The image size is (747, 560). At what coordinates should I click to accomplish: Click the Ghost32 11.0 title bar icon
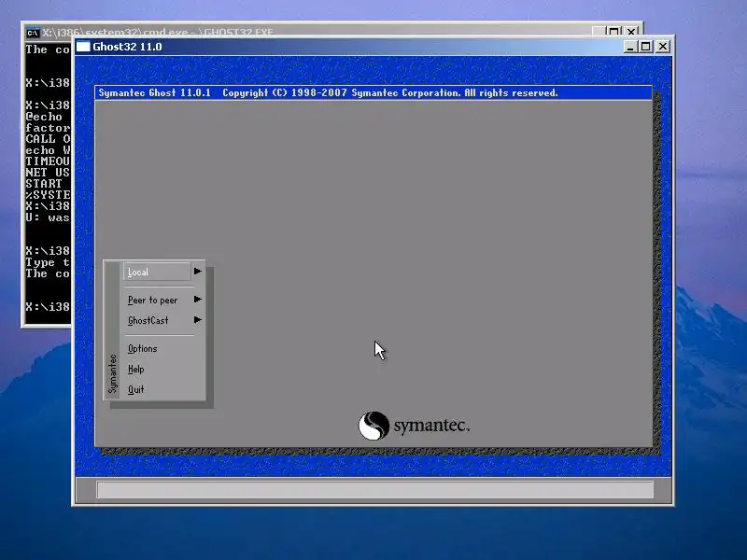point(83,47)
